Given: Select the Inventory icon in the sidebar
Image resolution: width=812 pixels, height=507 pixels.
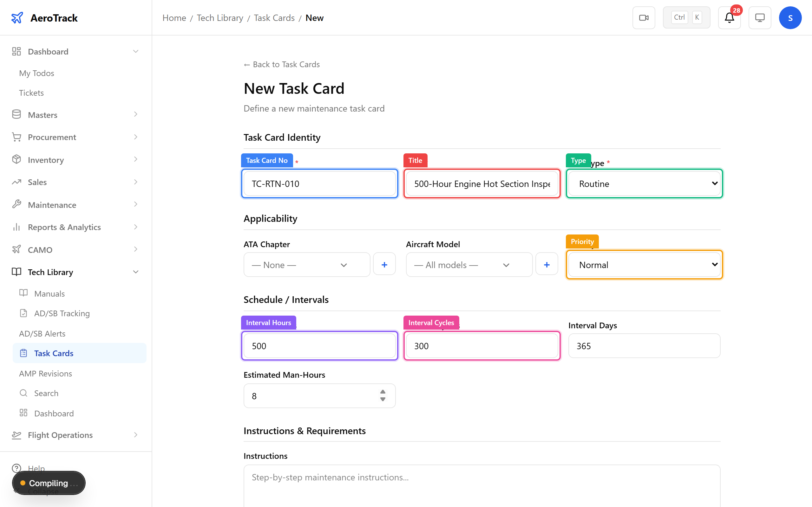Looking at the screenshot, I should click(x=16, y=160).
